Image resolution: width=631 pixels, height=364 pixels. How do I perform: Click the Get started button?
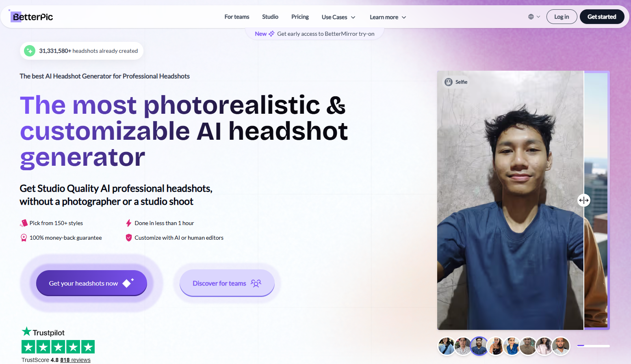[602, 17]
